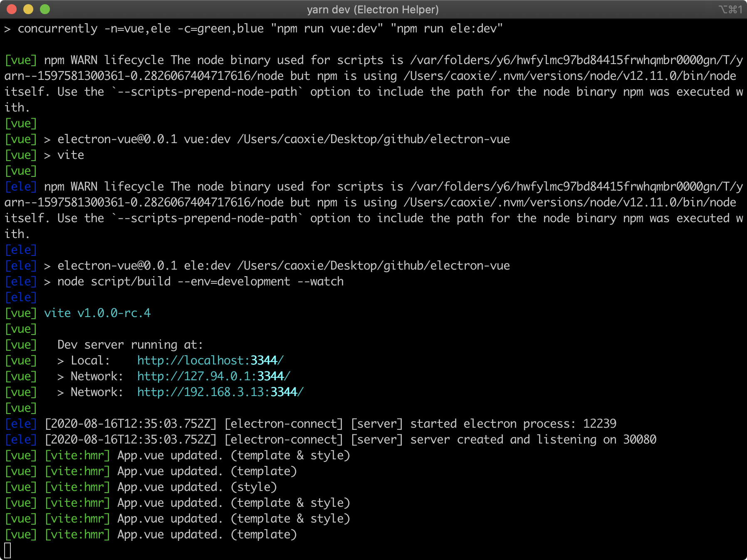Screen dimensions: 747x560
Task: Click the yellow minimize window button
Action: [28, 9]
